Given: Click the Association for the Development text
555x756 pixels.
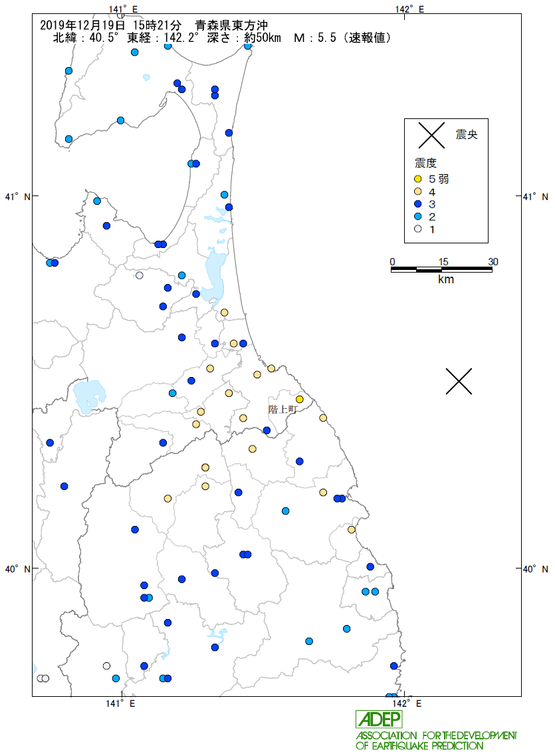Looking at the screenshot, I should tap(436, 735).
